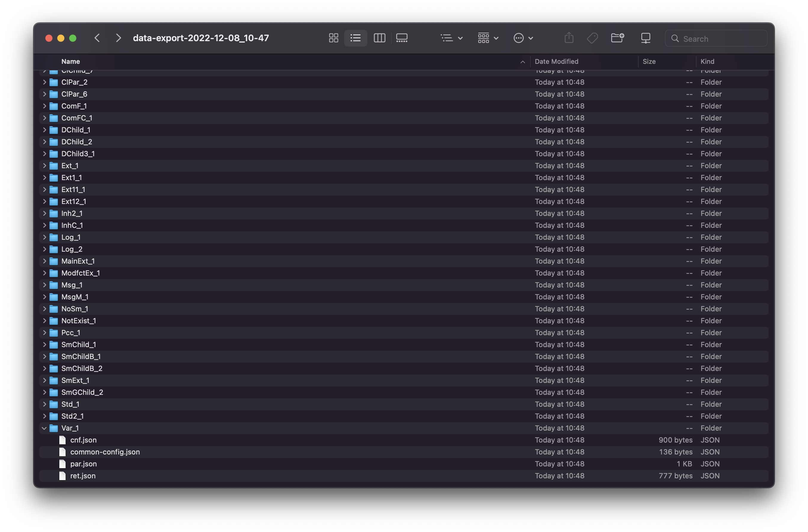This screenshot has width=808, height=532.
Task: Expand the ClPar_2 folder
Action: click(x=44, y=82)
